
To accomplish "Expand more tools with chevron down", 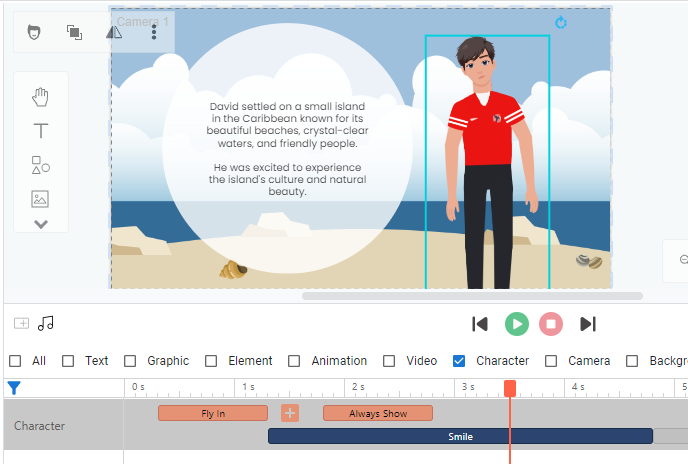I will [41, 224].
